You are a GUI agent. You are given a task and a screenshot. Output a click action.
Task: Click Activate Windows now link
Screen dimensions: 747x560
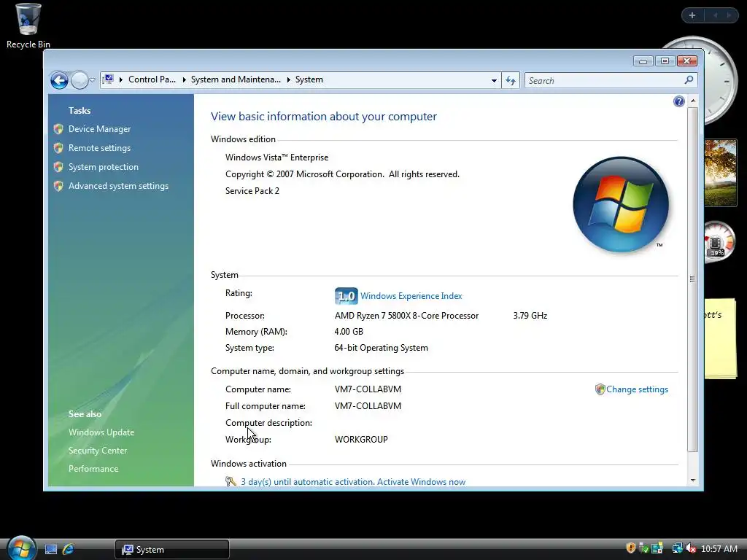[421, 482]
